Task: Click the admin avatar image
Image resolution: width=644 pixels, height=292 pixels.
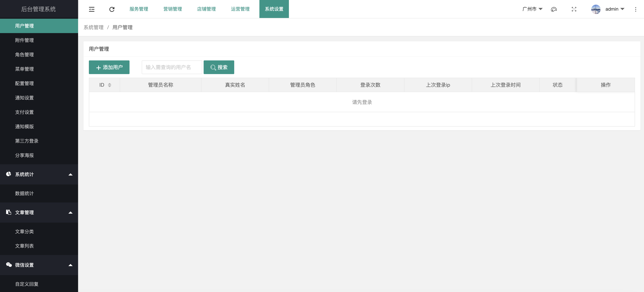Action: pos(596,9)
